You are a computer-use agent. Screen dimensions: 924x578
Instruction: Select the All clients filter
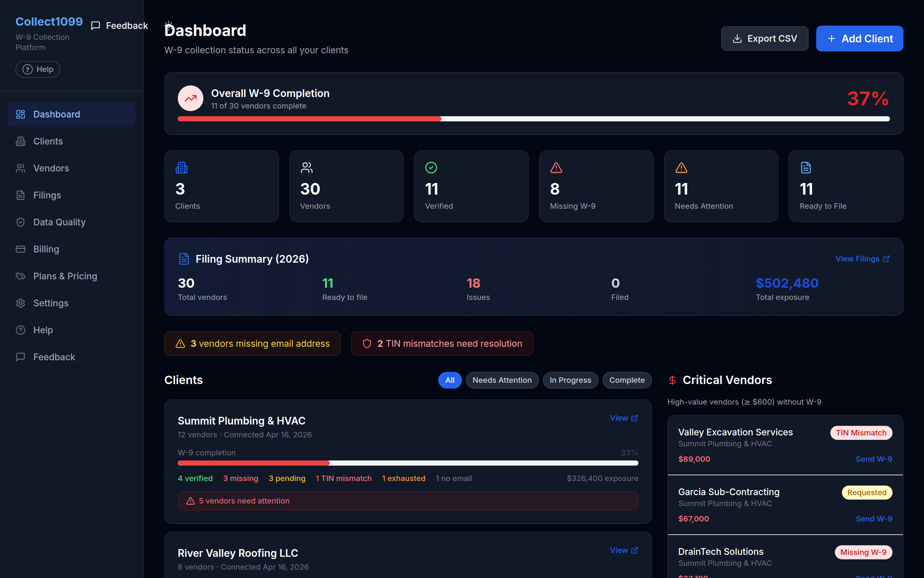[x=450, y=380]
